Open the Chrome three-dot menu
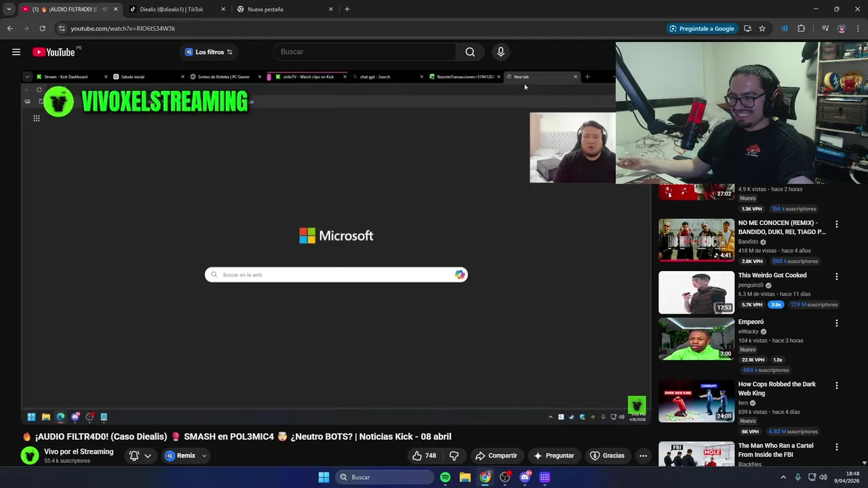868x488 pixels. 858,28
